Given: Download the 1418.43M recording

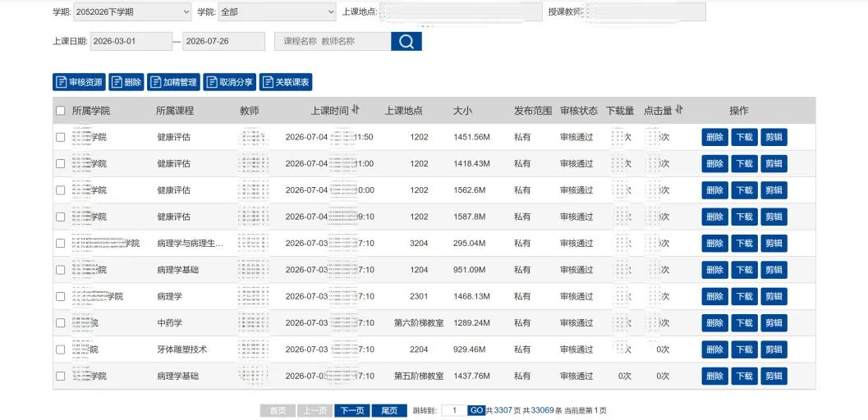Looking at the screenshot, I should (x=744, y=163).
